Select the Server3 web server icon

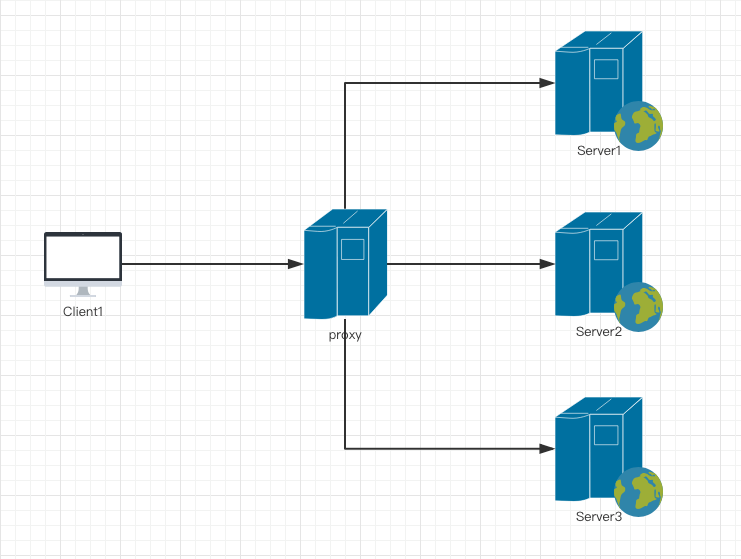[609, 456]
